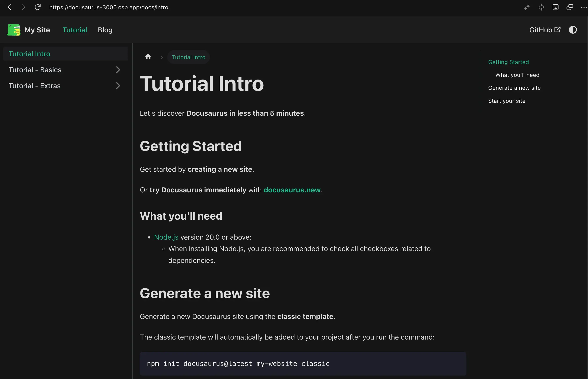
Task: Click the sparkle icon in the browser toolbar
Action: click(527, 7)
